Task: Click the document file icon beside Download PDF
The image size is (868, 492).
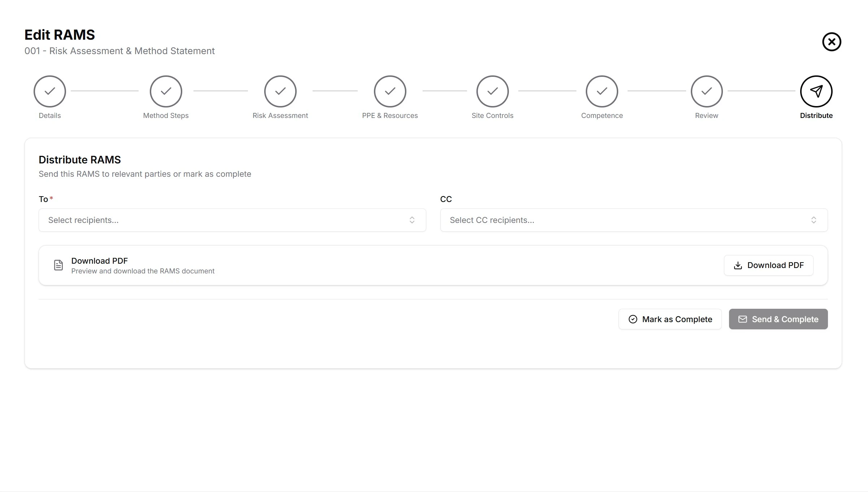Action: pyautogui.click(x=58, y=265)
